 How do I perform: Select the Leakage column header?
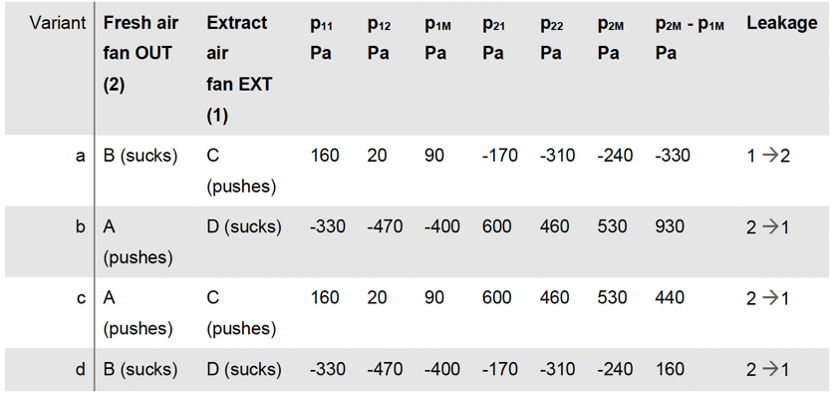(x=781, y=23)
